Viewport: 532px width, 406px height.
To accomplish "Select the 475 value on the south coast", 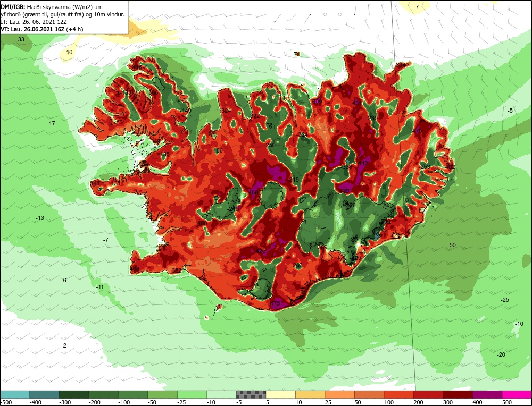I will pyautogui.click(x=275, y=303).
